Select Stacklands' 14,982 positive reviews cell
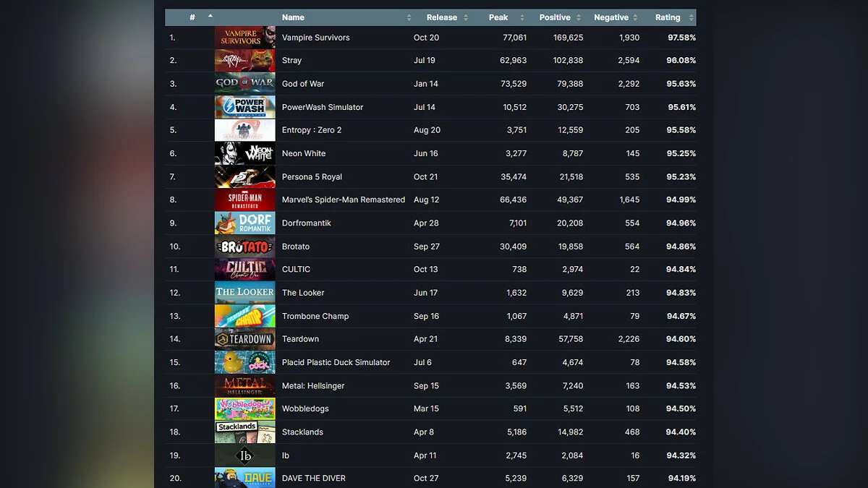The width and height of the screenshot is (868, 488). coord(570,432)
